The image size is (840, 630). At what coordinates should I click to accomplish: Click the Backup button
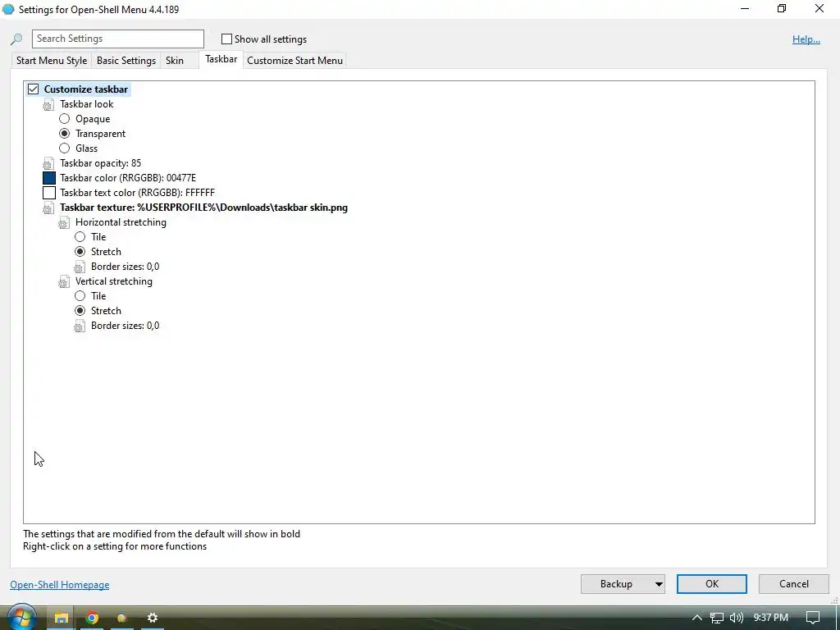coord(617,584)
